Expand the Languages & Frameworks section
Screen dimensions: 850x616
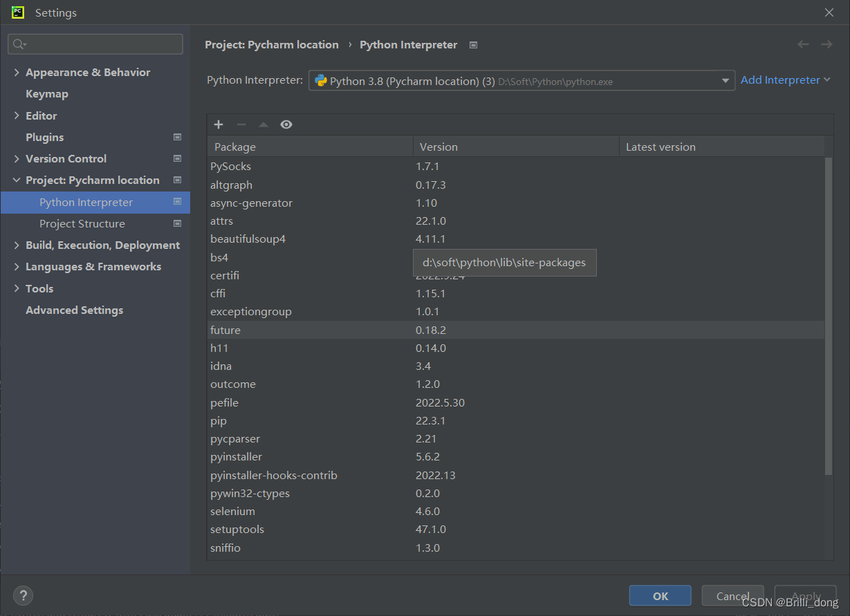[17, 266]
